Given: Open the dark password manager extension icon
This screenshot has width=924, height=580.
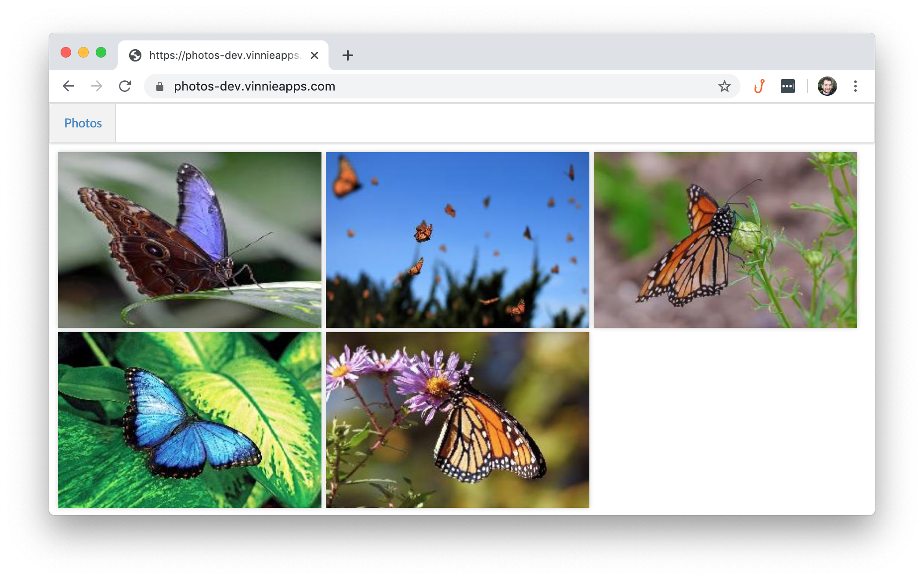Looking at the screenshot, I should [x=787, y=86].
